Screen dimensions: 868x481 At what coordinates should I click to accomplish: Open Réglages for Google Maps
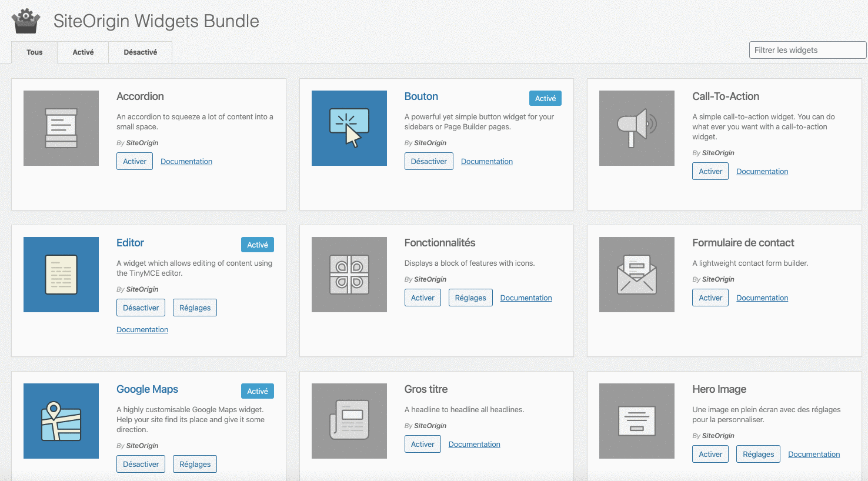195,463
